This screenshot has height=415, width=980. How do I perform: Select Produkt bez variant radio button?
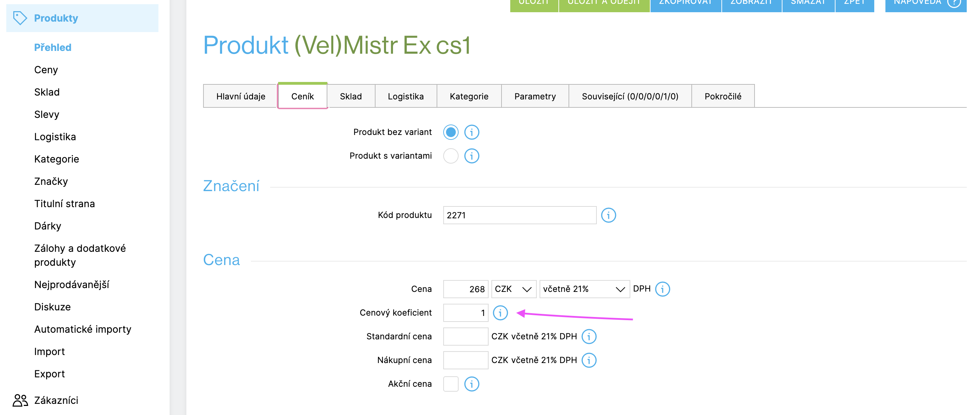[x=451, y=132]
